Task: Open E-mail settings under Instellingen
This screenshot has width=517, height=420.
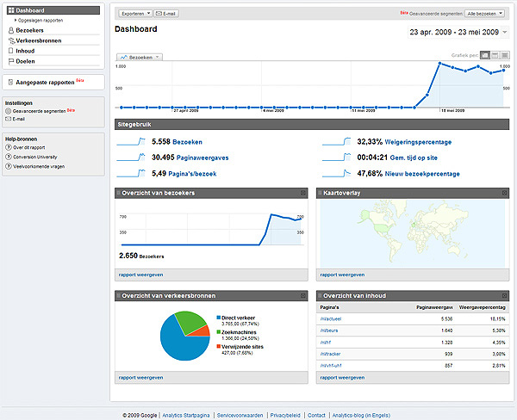Action: pyautogui.click(x=19, y=119)
